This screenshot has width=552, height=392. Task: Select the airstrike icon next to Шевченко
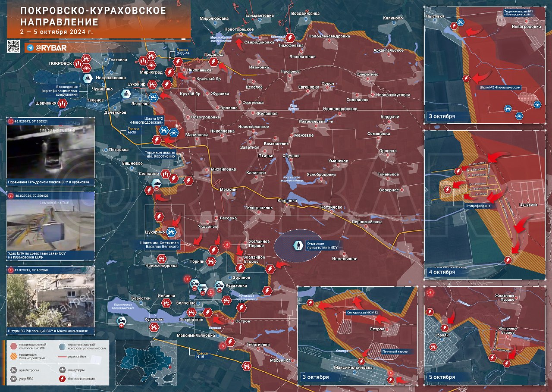click(x=63, y=103)
